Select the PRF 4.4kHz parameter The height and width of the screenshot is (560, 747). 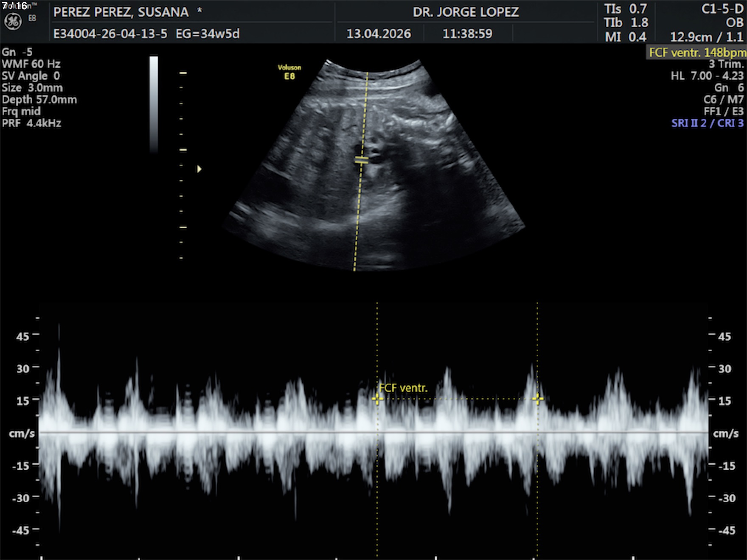32,123
